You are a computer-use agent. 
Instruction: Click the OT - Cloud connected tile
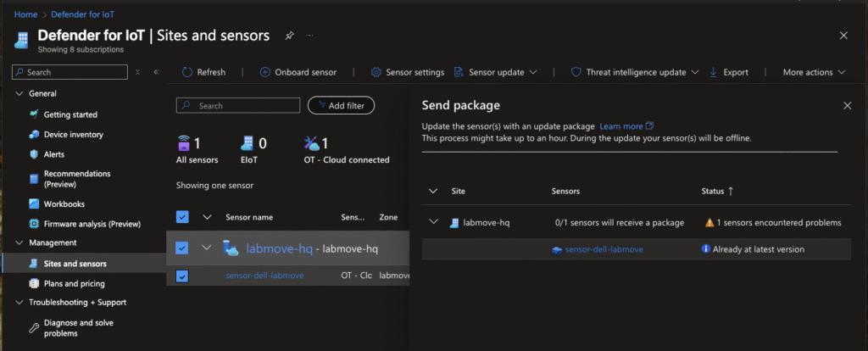click(x=347, y=150)
